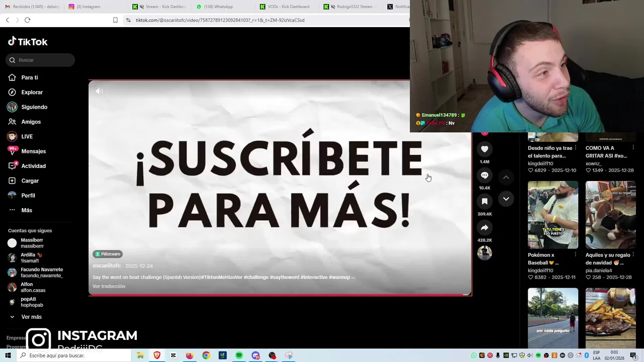Screen dimensions: 644x362
Task: Open options for 'COMO VA A GRITAR' video
Action: [x=633, y=148]
